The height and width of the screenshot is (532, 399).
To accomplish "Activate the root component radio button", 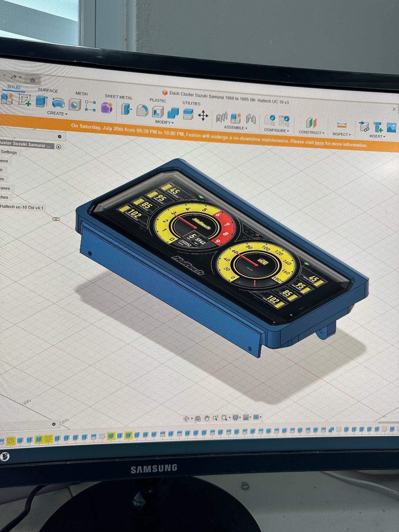I will tap(58, 147).
